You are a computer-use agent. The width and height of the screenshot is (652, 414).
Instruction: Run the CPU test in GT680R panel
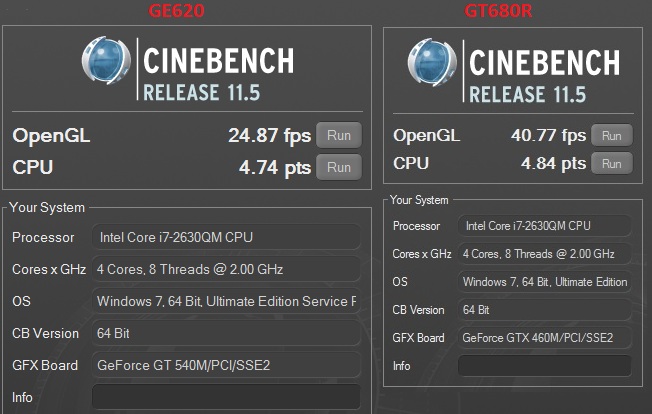click(611, 163)
